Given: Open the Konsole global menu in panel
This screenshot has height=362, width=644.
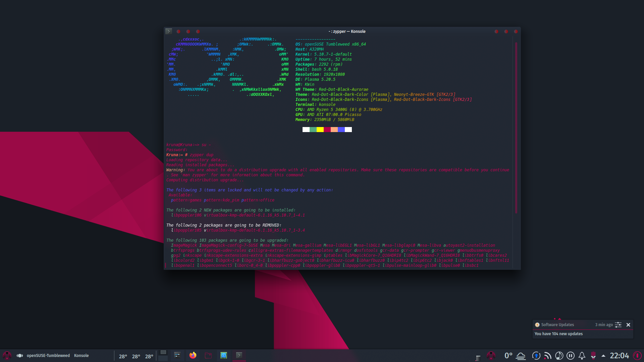Looking at the screenshot, I should [81, 356].
